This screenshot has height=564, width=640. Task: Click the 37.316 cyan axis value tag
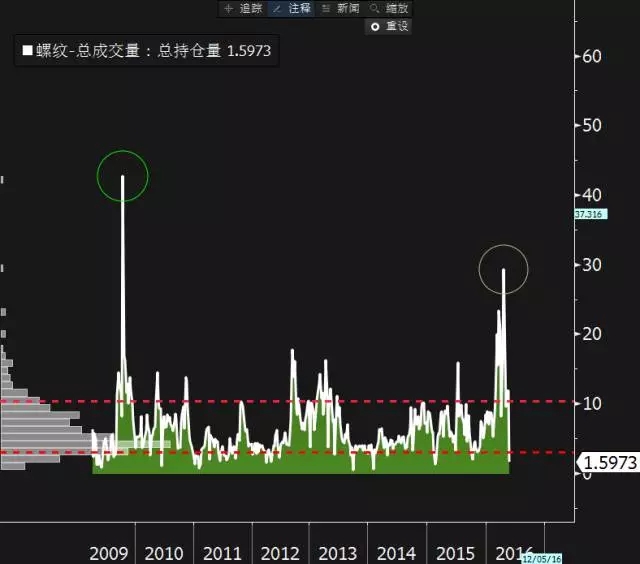(591, 214)
